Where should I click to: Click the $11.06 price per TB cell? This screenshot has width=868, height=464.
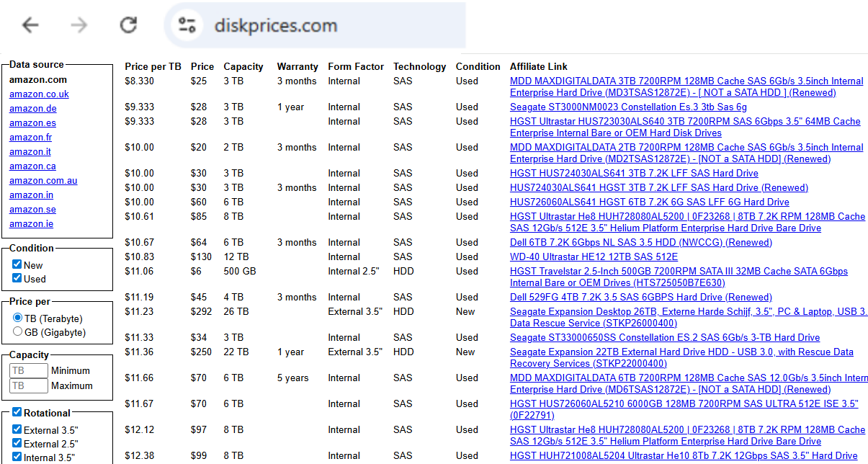coord(139,271)
